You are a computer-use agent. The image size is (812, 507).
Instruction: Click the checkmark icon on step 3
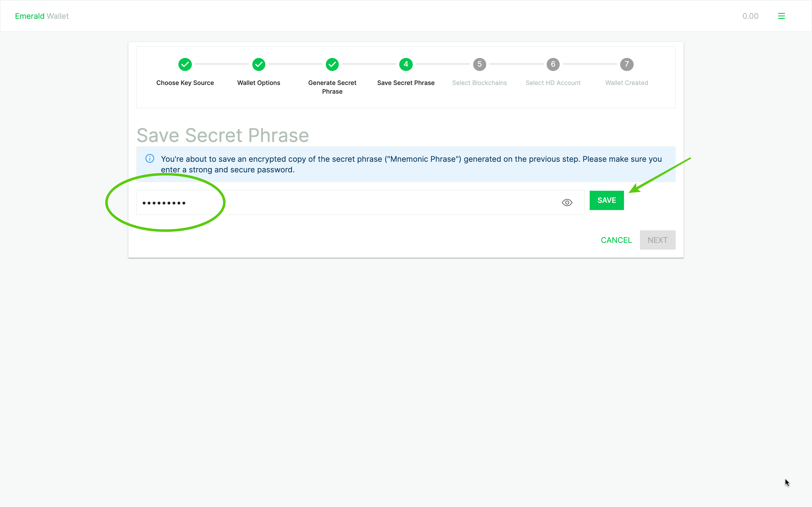pyautogui.click(x=332, y=64)
